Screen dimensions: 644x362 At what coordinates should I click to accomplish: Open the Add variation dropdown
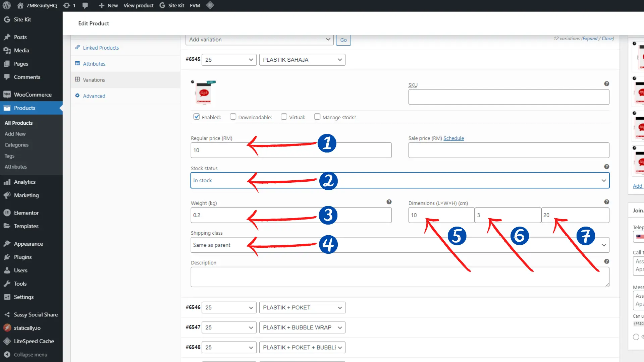(259, 40)
